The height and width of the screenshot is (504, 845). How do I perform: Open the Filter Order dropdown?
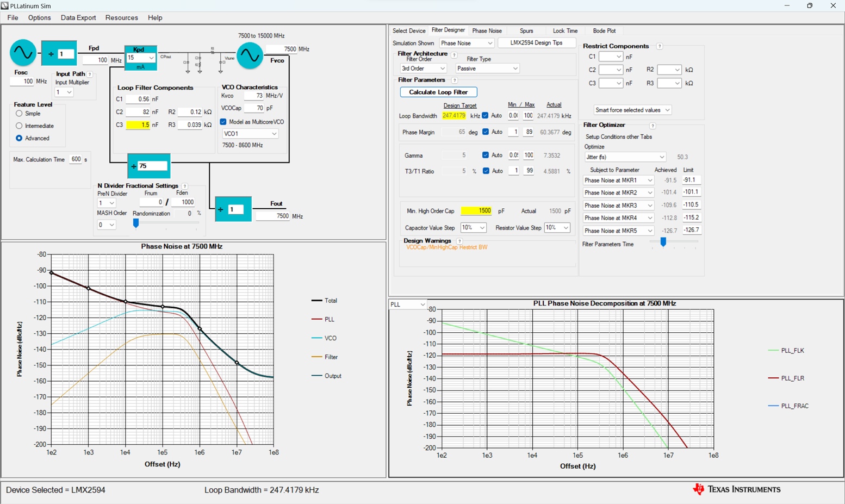click(x=423, y=69)
